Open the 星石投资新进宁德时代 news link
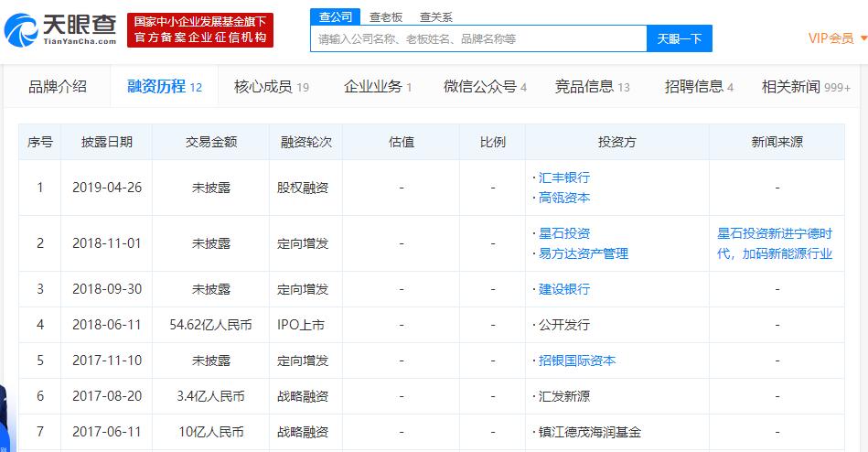The height and width of the screenshot is (452, 868). pyautogui.click(x=775, y=243)
